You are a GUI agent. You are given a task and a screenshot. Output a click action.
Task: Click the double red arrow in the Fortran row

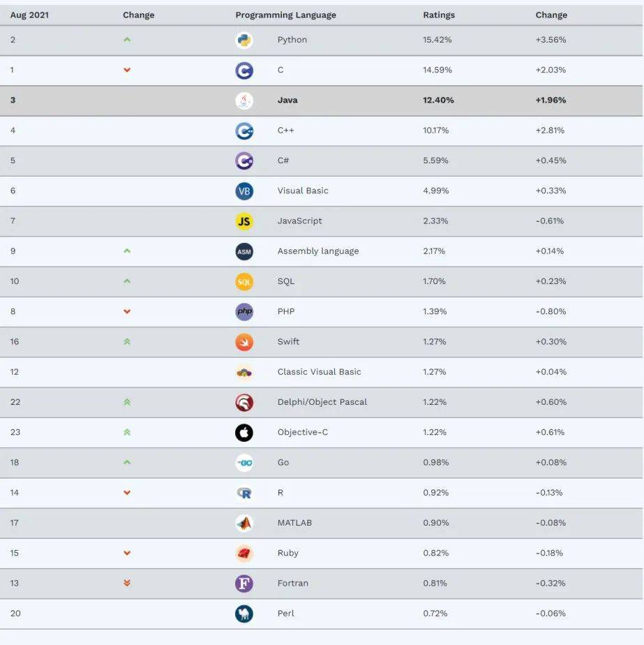pyautogui.click(x=127, y=583)
